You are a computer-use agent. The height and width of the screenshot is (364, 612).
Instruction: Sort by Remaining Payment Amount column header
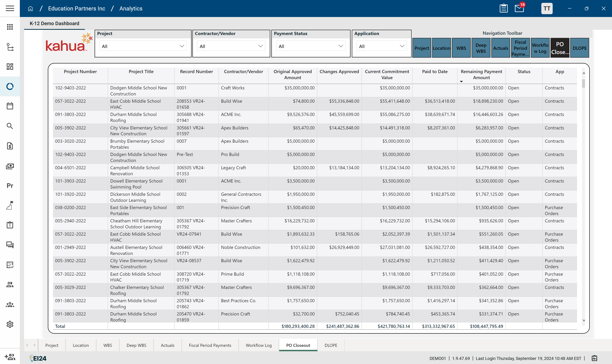(481, 74)
